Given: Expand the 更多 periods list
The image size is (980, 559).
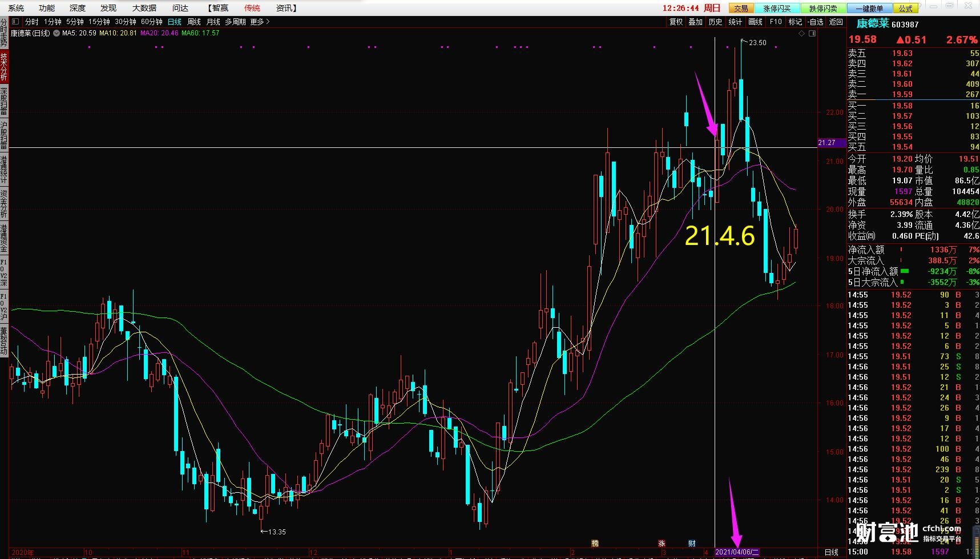Looking at the screenshot, I should (260, 22).
